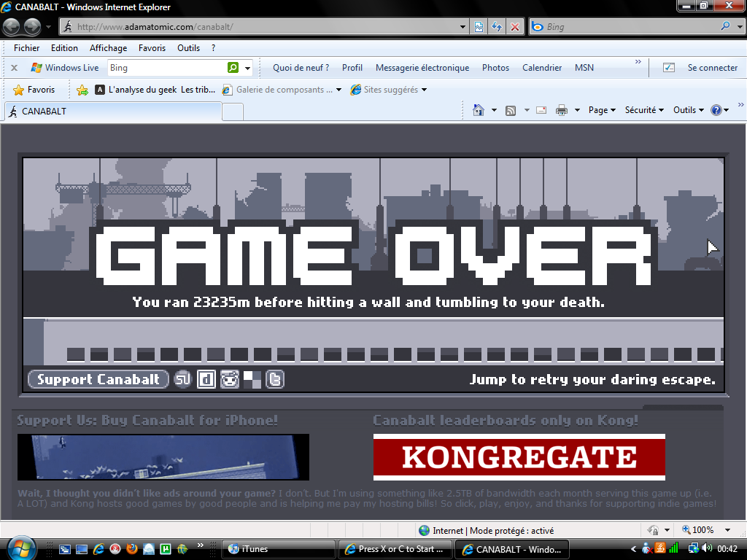Open Quoi de neuf ? link
Image resolution: width=747 pixels, height=560 pixels.
(301, 68)
